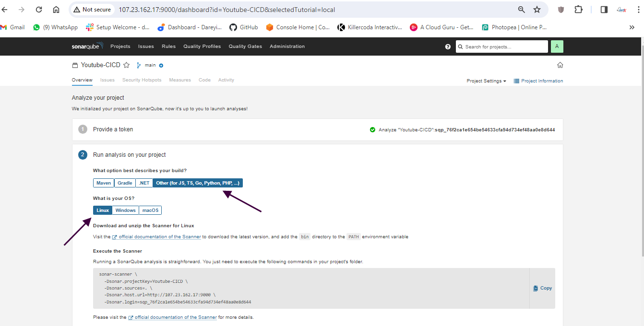Bookmark this page with the star icon
This screenshot has width=644, height=326.
(537, 10)
